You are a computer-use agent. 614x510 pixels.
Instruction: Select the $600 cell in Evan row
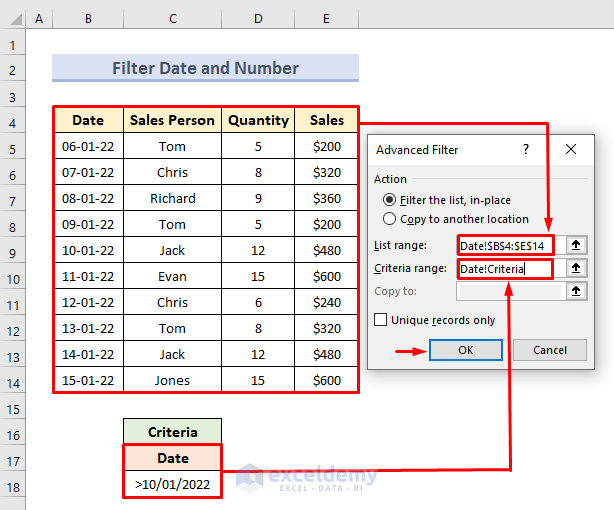[327, 276]
